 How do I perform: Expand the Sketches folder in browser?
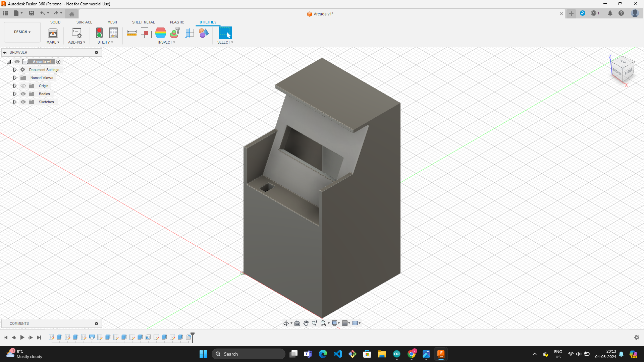(15, 102)
